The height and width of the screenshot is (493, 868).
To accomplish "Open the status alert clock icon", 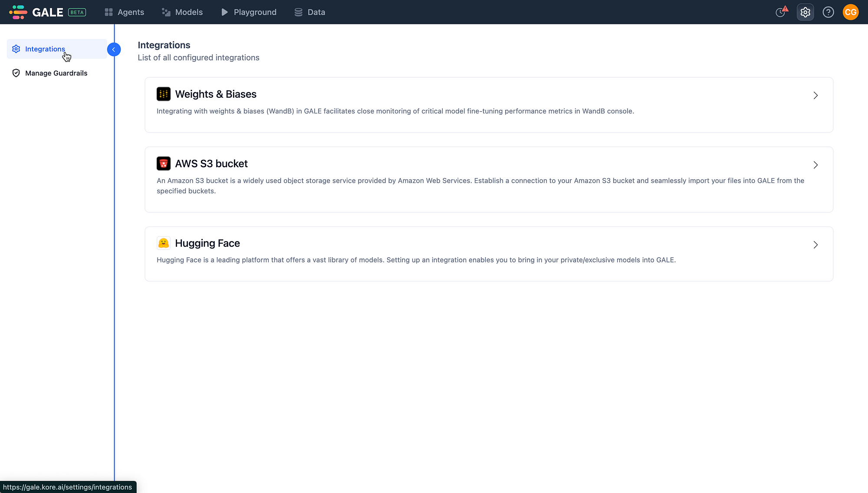I will tap(782, 12).
